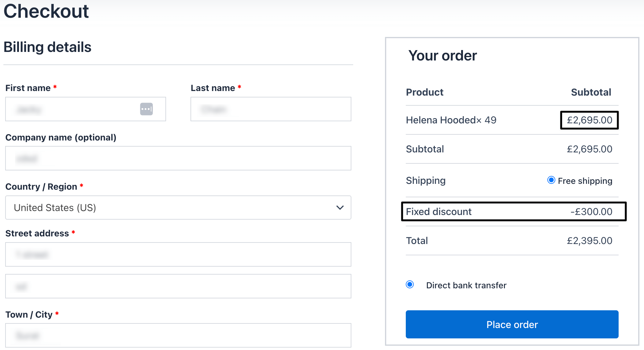
Task: Select United States (US) as country
Action: pos(178,208)
